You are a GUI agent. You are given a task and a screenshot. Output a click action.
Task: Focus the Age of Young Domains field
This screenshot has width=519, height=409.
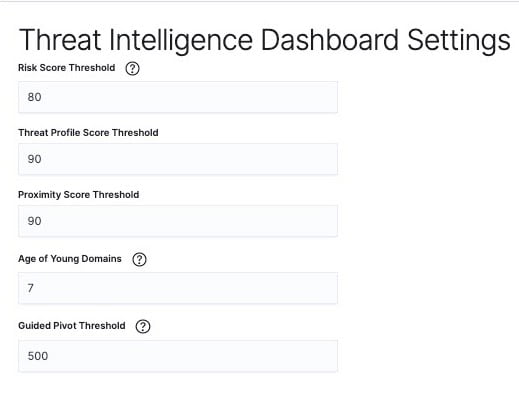(178, 288)
